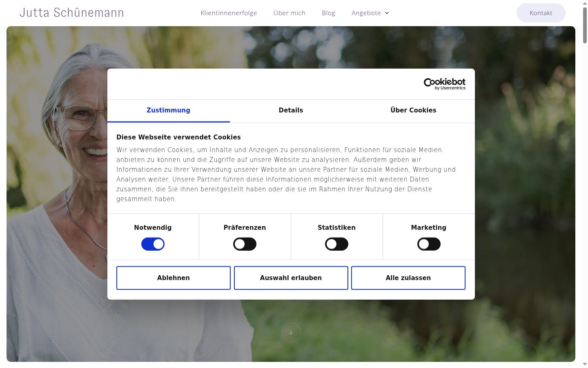Select the Zustimmung tab

pyautogui.click(x=168, y=110)
